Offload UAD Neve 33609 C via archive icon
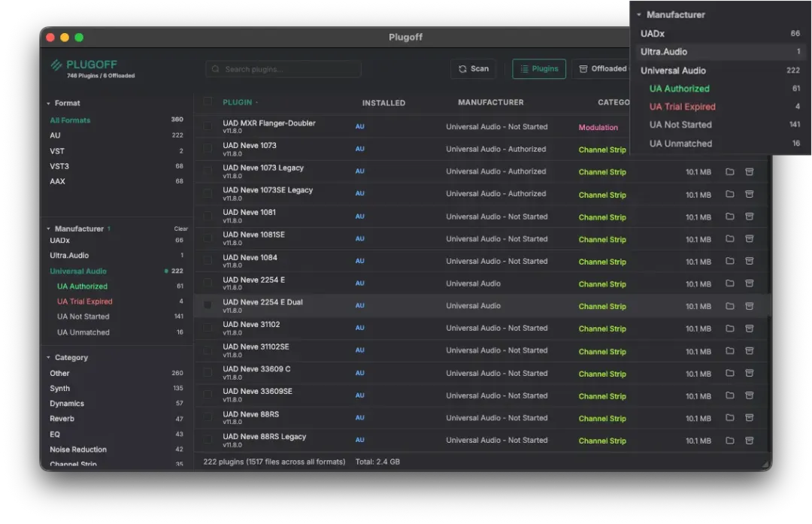 (x=750, y=373)
